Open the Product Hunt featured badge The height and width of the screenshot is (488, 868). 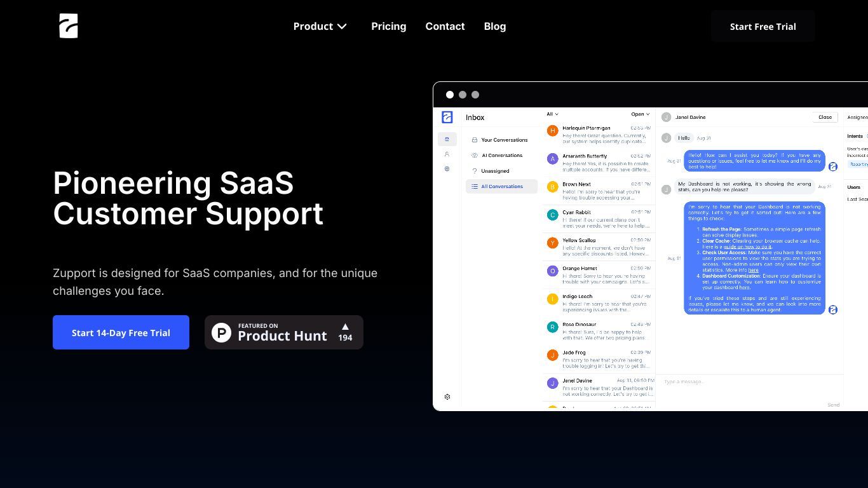pyautogui.click(x=284, y=332)
